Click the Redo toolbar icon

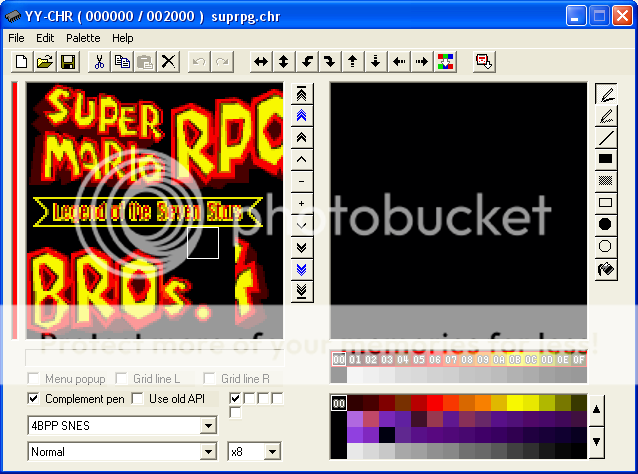(222, 62)
